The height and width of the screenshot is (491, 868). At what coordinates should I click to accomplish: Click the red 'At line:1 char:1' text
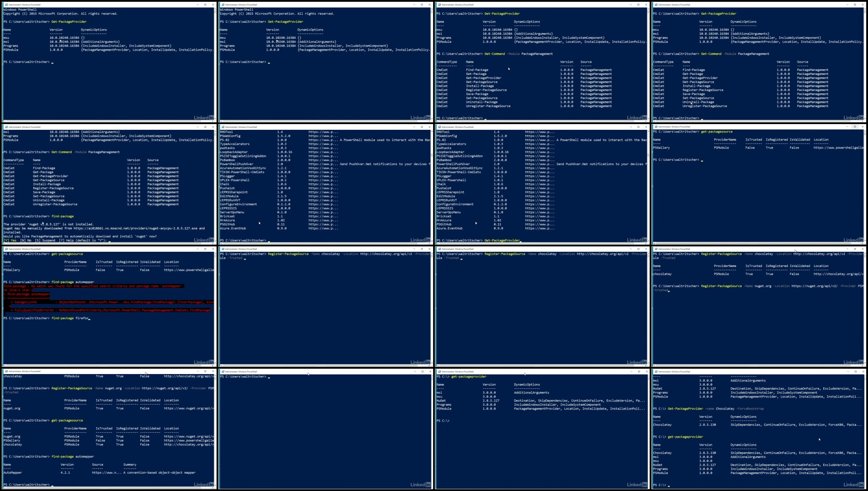coord(18,290)
